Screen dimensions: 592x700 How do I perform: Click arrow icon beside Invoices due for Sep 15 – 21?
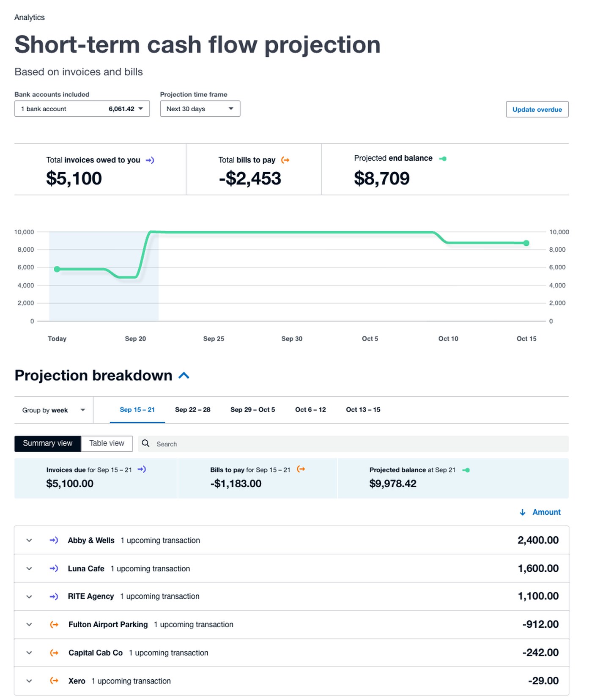click(x=142, y=469)
